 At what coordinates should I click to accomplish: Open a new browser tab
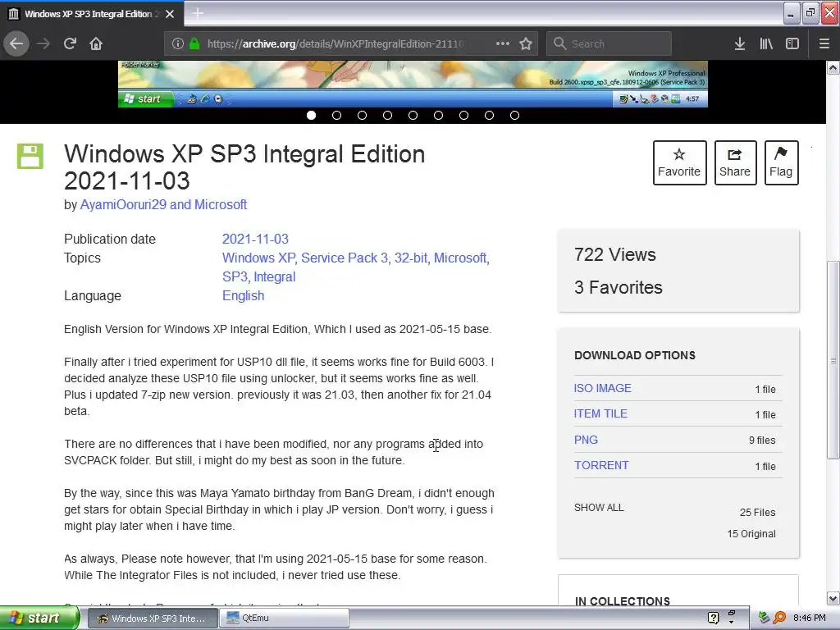tap(198, 13)
